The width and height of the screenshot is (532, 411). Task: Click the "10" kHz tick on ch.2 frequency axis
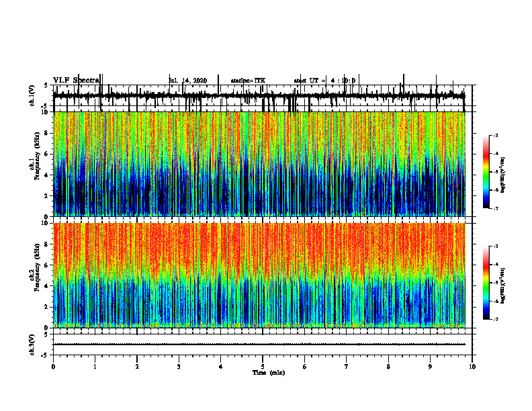(45, 223)
